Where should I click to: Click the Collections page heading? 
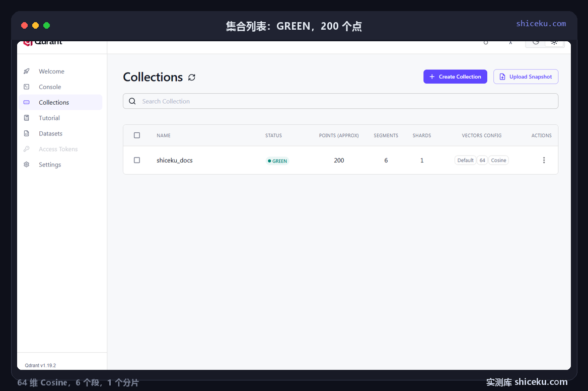tap(153, 77)
